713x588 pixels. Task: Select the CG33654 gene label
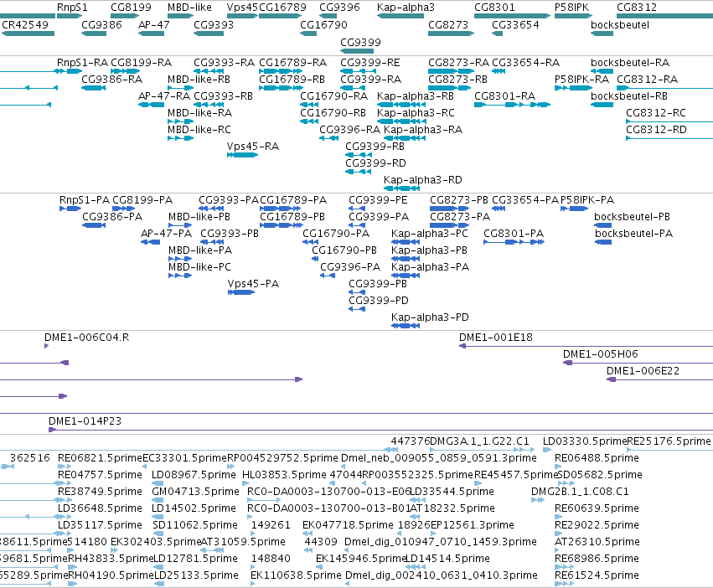(515, 24)
